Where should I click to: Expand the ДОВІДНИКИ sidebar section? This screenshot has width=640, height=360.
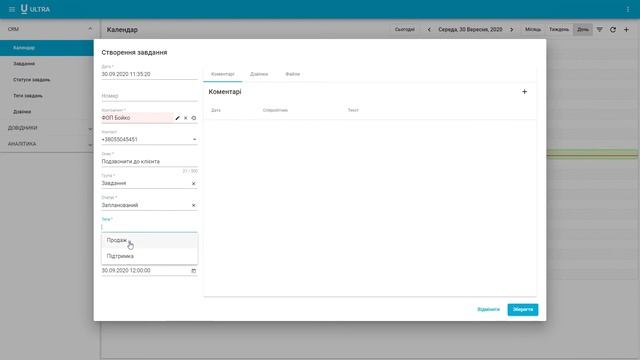click(90, 128)
